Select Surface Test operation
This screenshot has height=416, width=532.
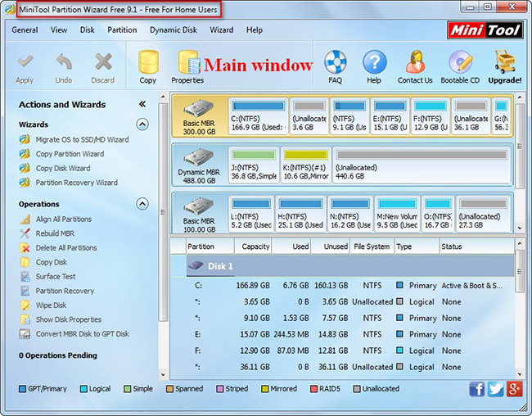click(x=56, y=277)
